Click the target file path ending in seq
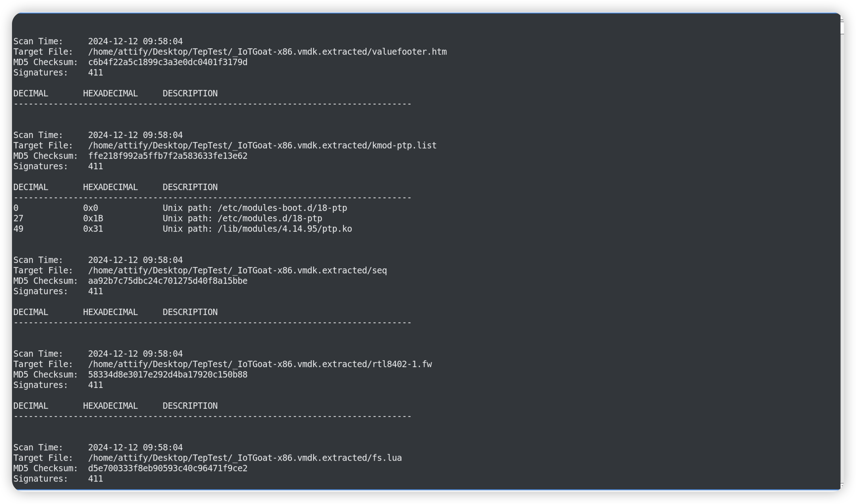 click(x=237, y=270)
